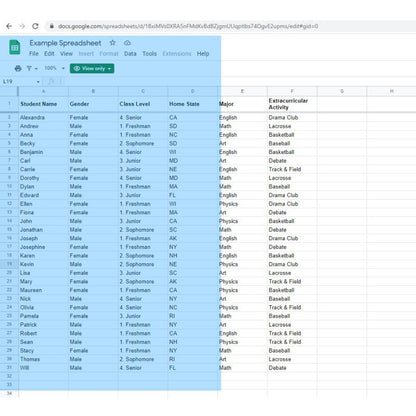Open the filter views dropdown arrow
The width and height of the screenshot is (416, 416).
[x=36, y=69]
